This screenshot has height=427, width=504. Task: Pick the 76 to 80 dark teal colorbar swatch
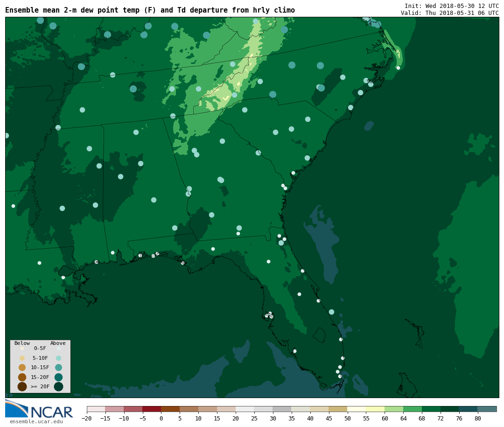(x=469, y=409)
